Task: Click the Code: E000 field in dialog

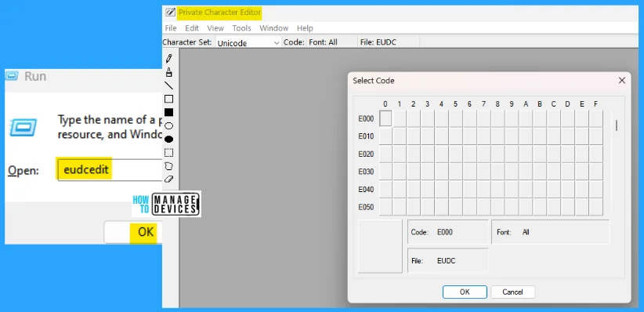Action: pyautogui.click(x=447, y=232)
